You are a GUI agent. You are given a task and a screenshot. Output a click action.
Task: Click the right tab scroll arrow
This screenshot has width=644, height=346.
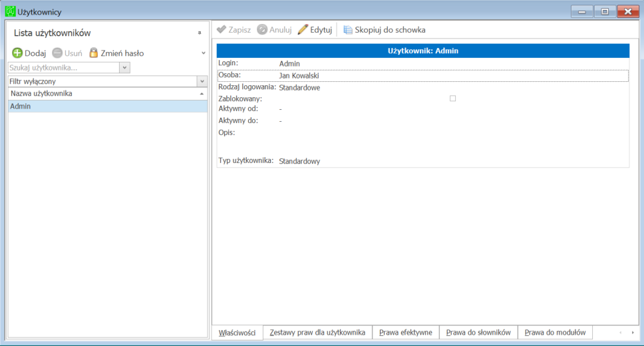[x=633, y=333]
